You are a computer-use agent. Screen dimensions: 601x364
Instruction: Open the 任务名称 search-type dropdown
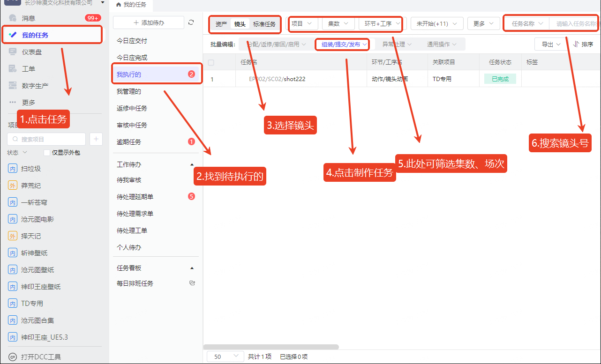(x=527, y=23)
